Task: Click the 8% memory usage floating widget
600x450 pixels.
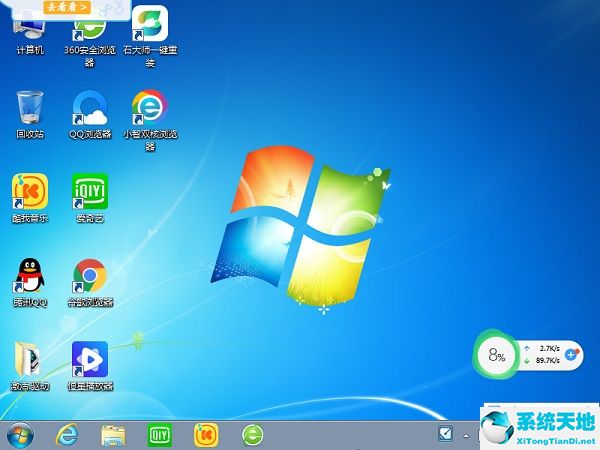Action: click(x=497, y=355)
